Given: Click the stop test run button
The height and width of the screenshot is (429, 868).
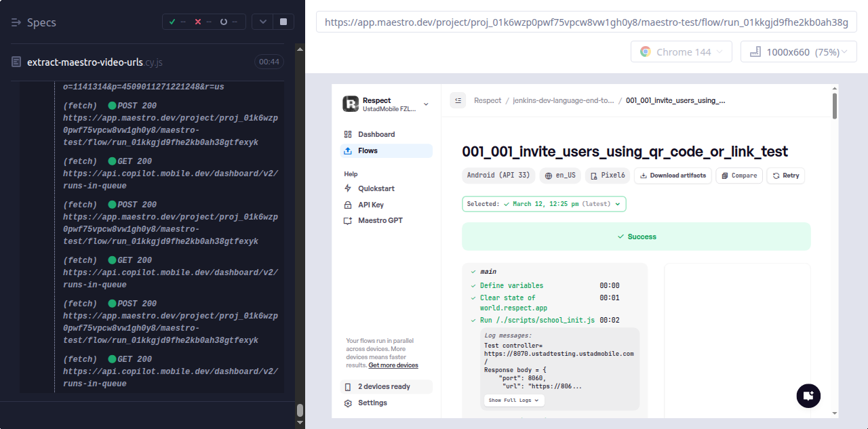Looking at the screenshot, I should pos(283,22).
